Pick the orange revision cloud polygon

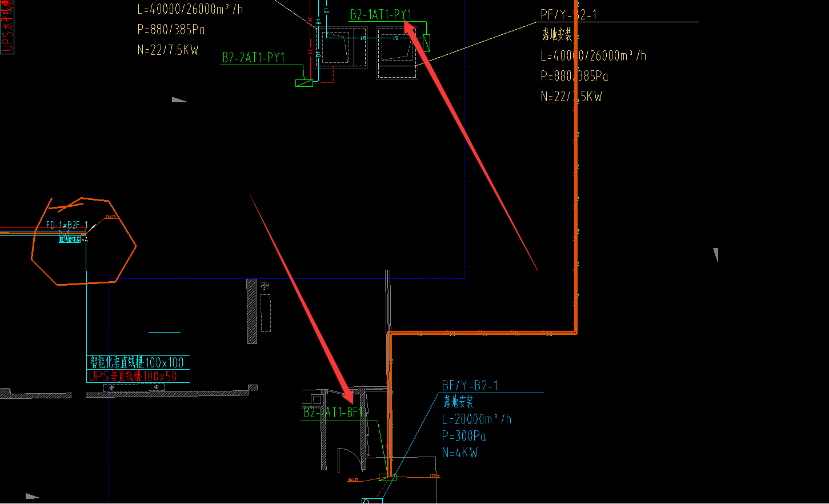coord(83,241)
